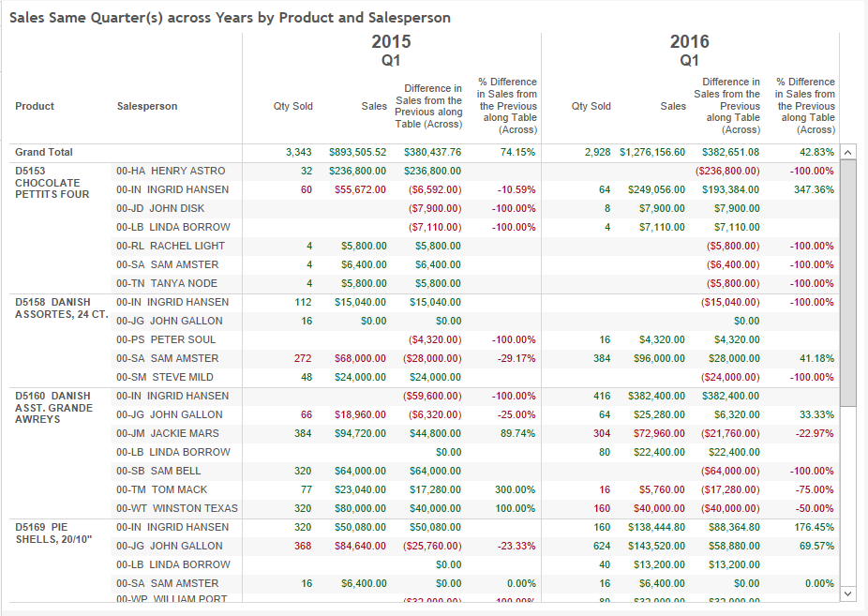Click salesperson 00-SM Steve Mild
The height and width of the screenshot is (616, 868).
(x=164, y=378)
